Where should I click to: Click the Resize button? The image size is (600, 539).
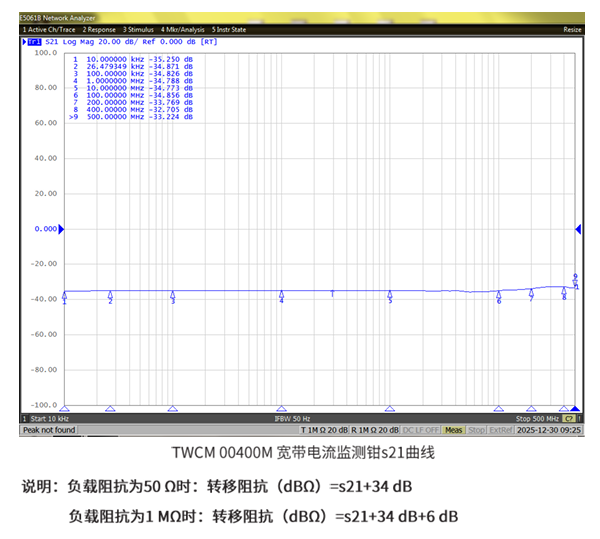click(572, 30)
